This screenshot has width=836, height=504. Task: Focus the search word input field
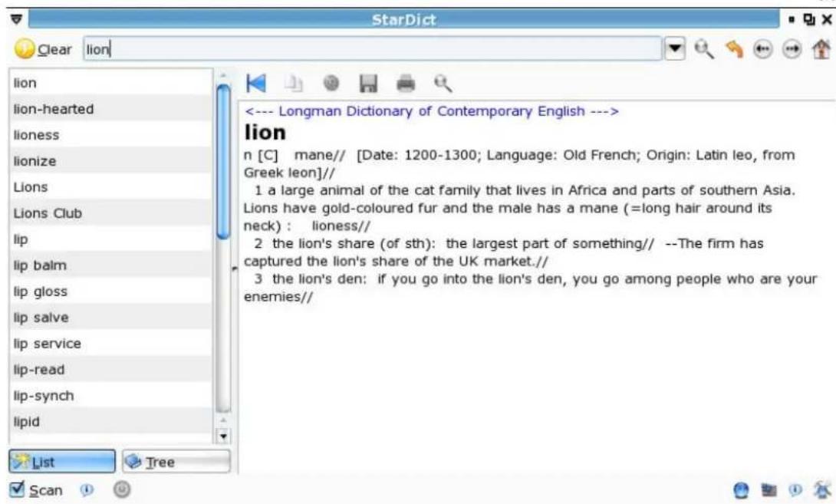pyautogui.click(x=372, y=49)
